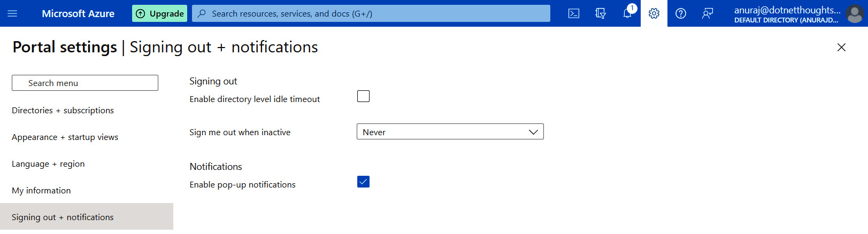
Task: Click the chevron arrow of the Never combo box
Action: (533, 132)
